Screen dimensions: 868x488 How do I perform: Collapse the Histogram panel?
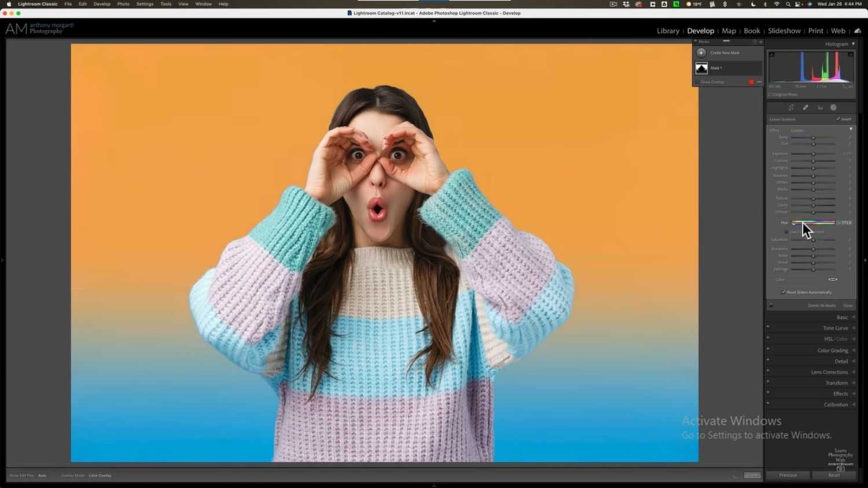(x=852, y=43)
